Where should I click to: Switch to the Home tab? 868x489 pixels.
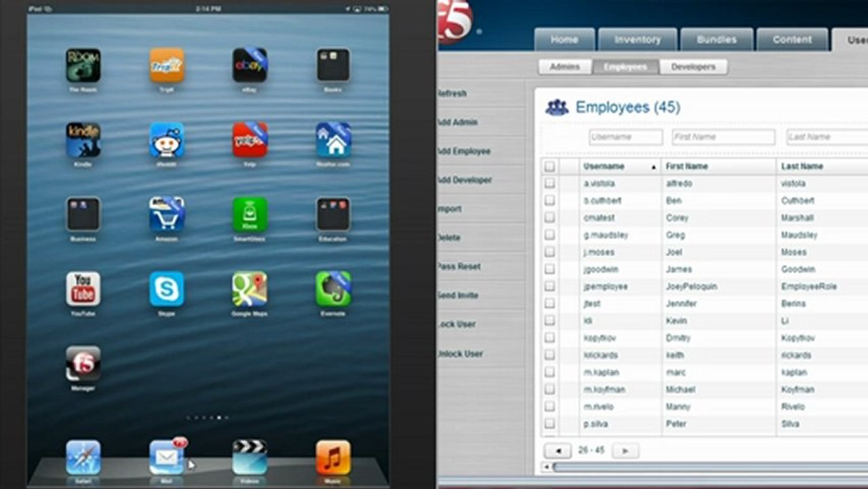(x=565, y=40)
